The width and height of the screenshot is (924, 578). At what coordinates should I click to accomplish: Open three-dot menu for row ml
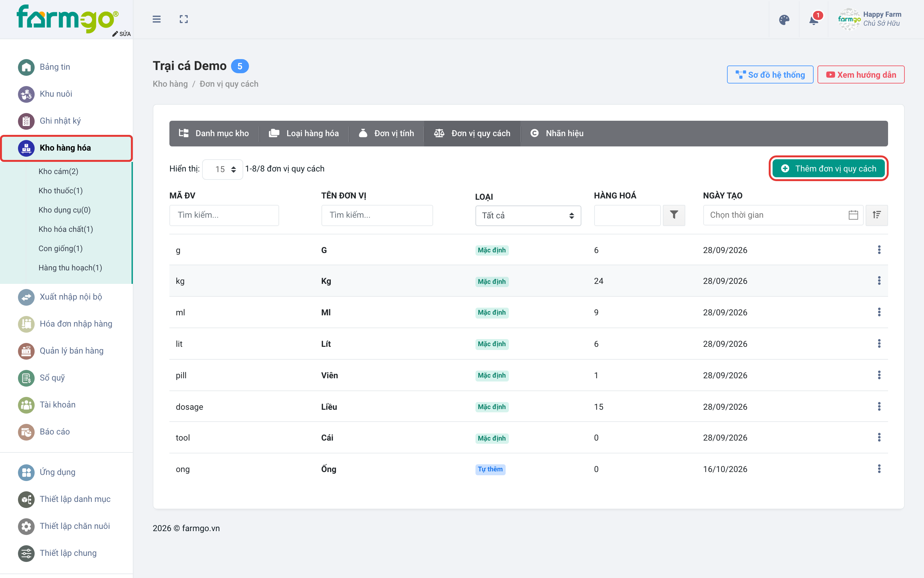(x=879, y=312)
